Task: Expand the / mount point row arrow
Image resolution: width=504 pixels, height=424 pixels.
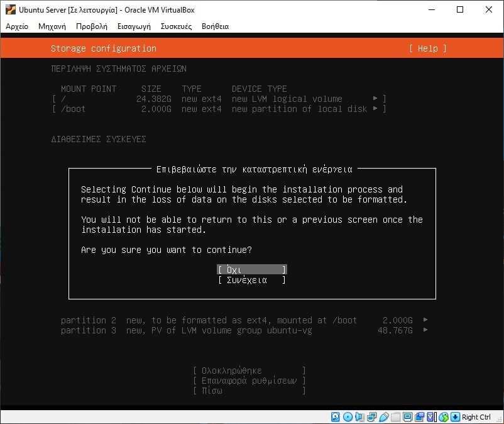Action: coord(375,98)
